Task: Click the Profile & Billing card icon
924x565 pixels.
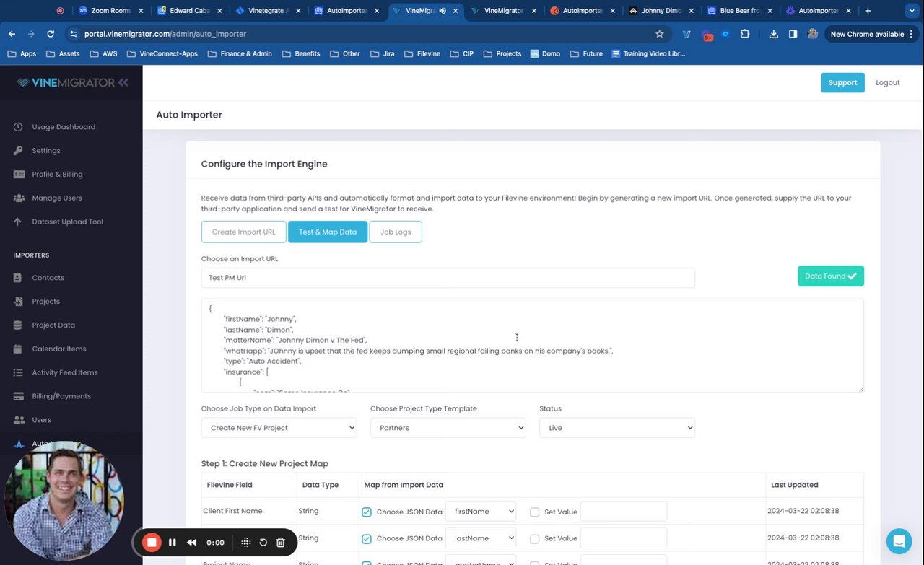Action: click(18, 175)
